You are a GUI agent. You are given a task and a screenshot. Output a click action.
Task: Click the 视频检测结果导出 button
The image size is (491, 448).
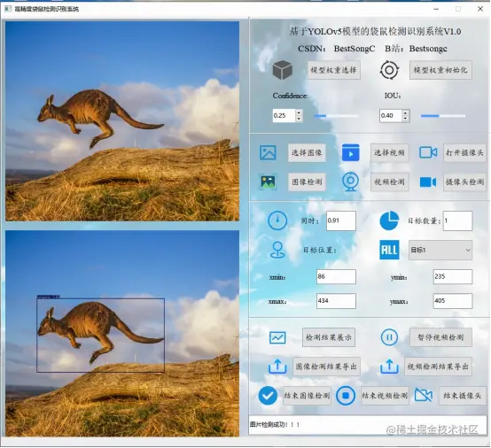pos(438,367)
